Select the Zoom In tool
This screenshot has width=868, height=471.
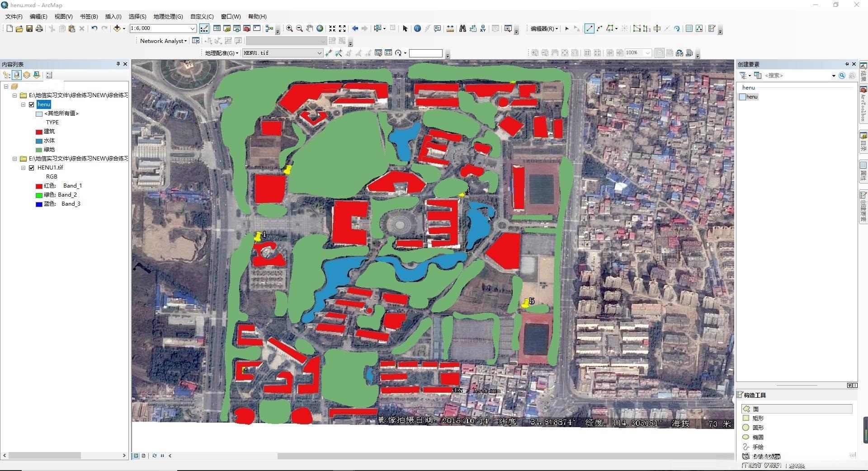pyautogui.click(x=289, y=28)
